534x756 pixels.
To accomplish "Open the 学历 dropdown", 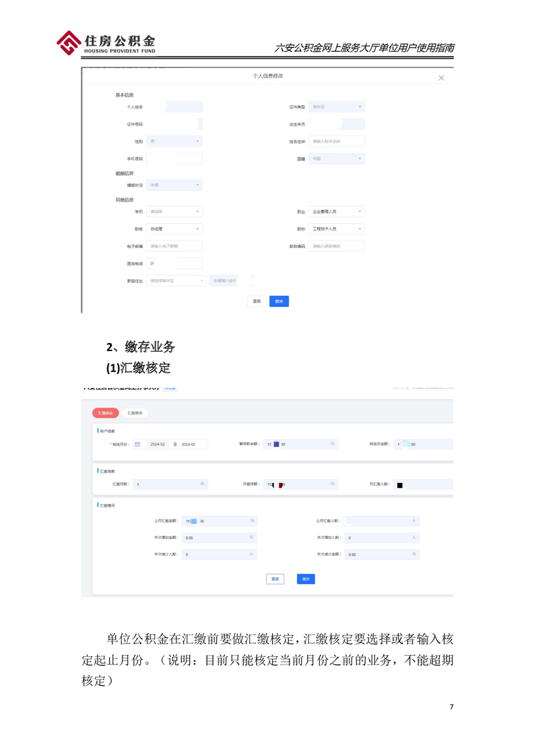I will click(174, 212).
